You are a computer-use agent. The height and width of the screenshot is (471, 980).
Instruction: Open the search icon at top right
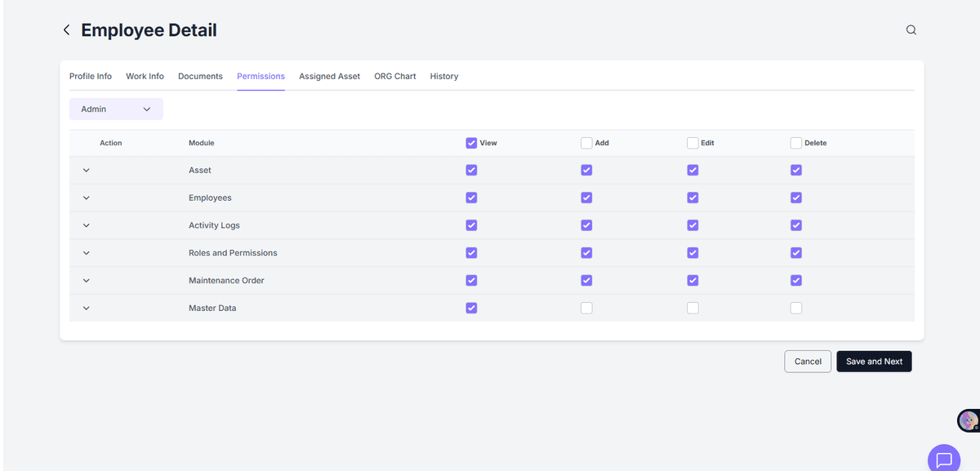911,29
